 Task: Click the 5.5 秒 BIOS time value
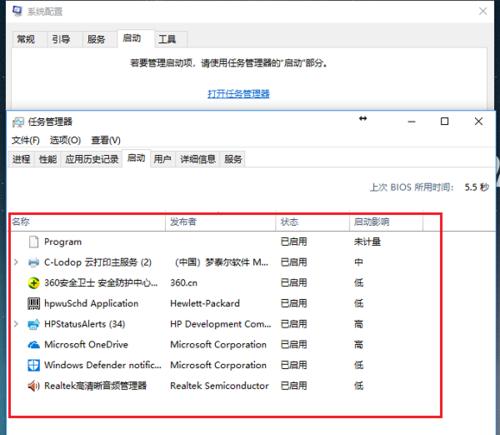(x=477, y=187)
